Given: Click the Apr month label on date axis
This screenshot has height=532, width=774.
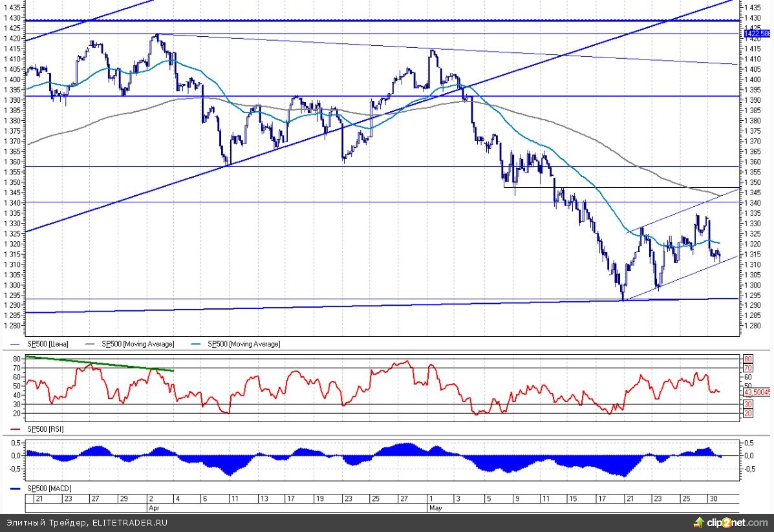Looking at the screenshot, I should 155,508.
